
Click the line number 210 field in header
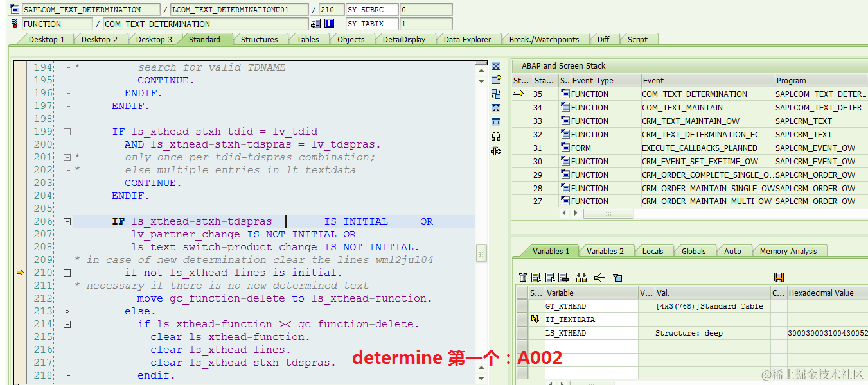tap(332, 10)
